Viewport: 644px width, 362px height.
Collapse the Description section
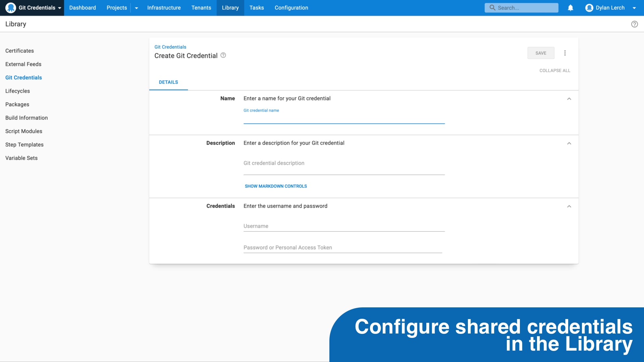(x=569, y=143)
